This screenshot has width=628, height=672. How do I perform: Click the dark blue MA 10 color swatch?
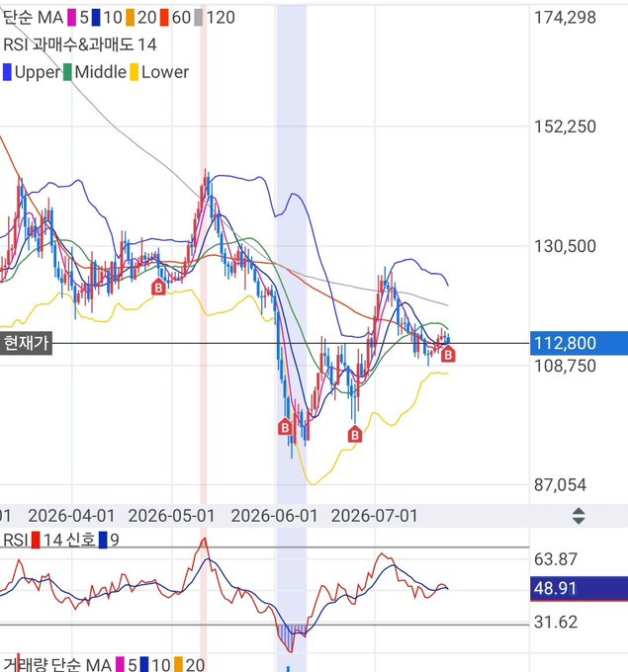(96, 18)
